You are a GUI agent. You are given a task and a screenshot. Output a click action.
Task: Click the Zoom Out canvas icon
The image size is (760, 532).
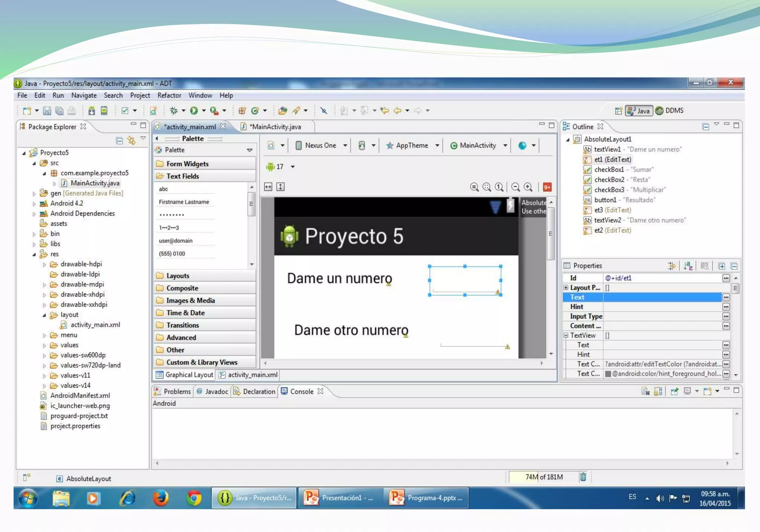[x=515, y=187]
